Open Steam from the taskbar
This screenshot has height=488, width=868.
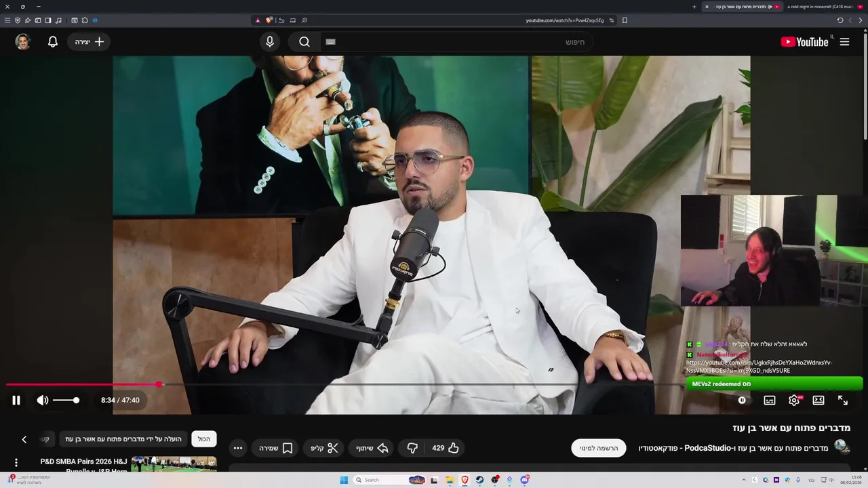pos(479,480)
